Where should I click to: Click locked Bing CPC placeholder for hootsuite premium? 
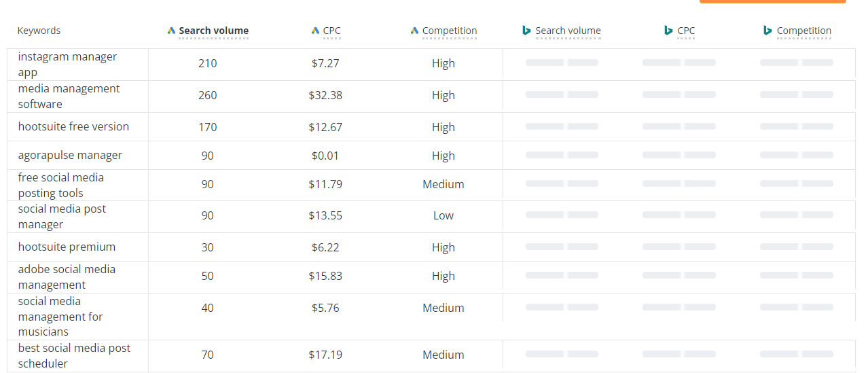coord(679,247)
